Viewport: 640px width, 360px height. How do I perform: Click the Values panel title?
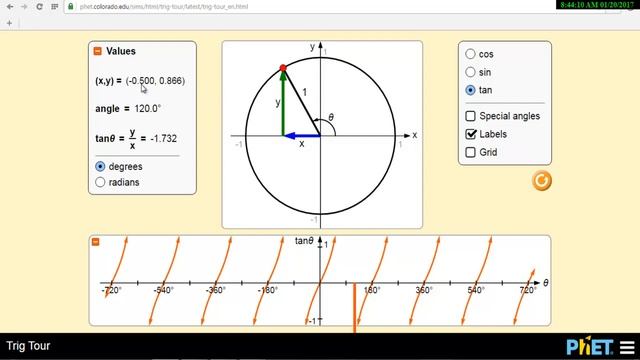pos(121,51)
